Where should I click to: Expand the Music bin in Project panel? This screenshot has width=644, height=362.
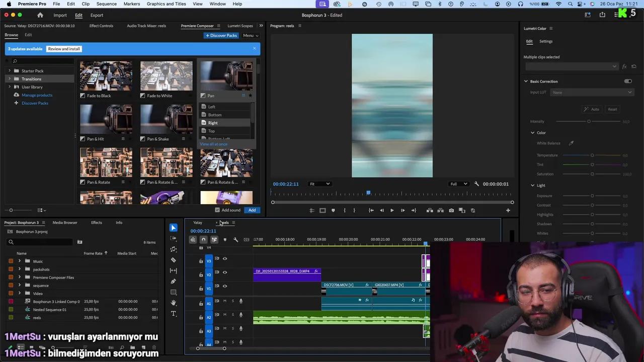[x=20, y=261]
